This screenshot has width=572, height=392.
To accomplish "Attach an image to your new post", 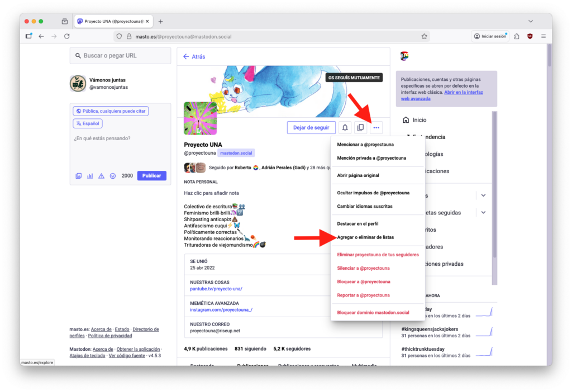I will [x=78, y=176].
